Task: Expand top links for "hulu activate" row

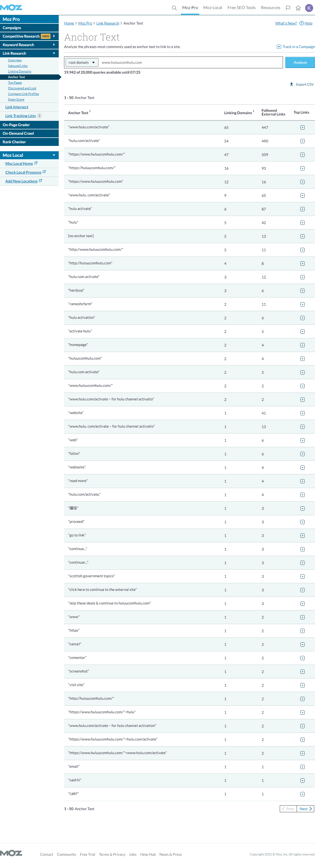Action: pyautogui.click(x=302, y=209)
